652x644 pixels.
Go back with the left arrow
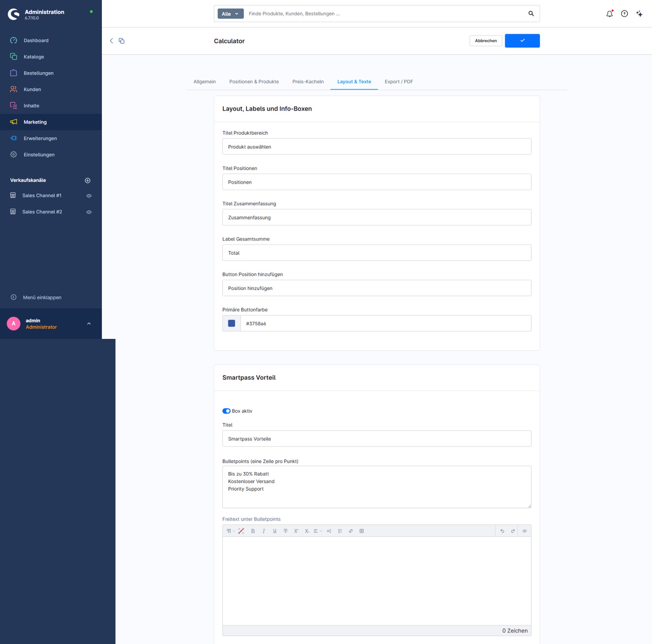click(x=111, y=41)
